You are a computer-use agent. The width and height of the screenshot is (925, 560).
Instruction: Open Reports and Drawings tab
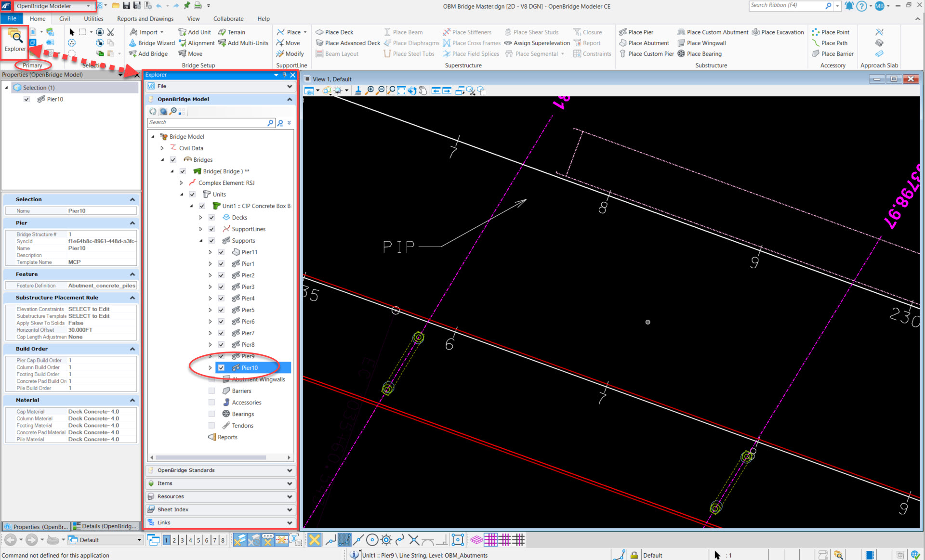point(145,19)
